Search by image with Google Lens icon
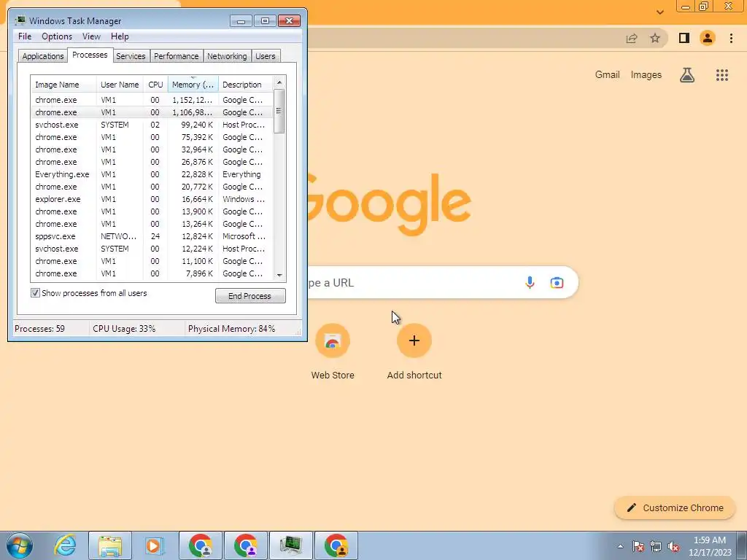The width and height of the screenshot is (747, 560). click(557, 282)
